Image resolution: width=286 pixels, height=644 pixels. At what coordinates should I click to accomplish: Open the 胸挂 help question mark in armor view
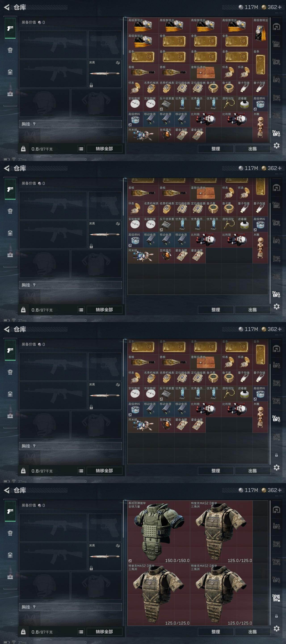[x=34, y=607]
